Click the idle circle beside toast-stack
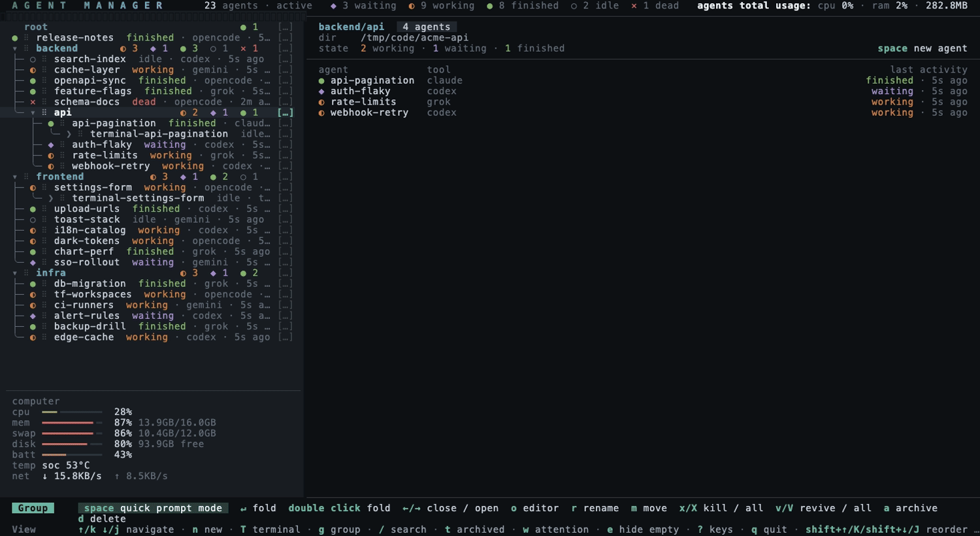Image resolution: width=980 pixels, height=536 pixels. tap(33, 220)
